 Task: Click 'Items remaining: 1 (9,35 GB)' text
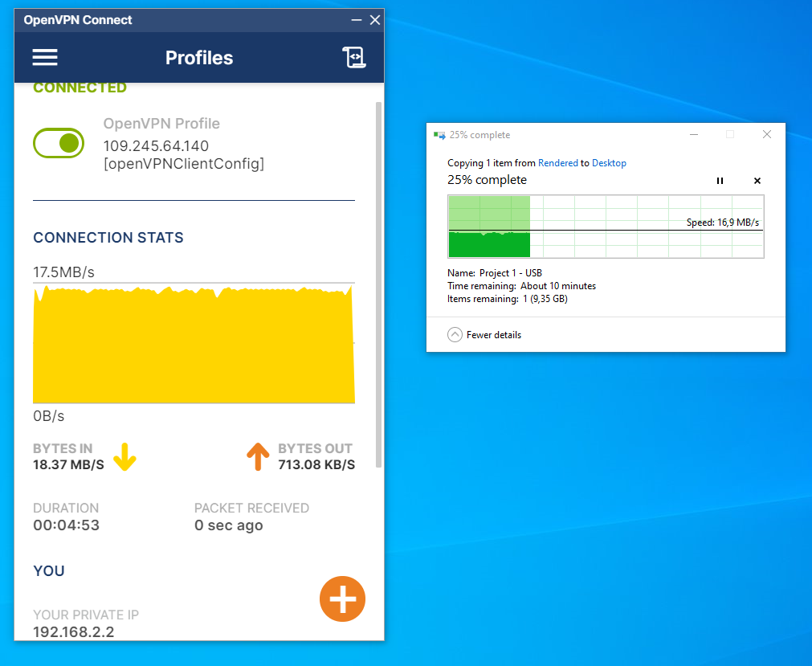(508, 299)
